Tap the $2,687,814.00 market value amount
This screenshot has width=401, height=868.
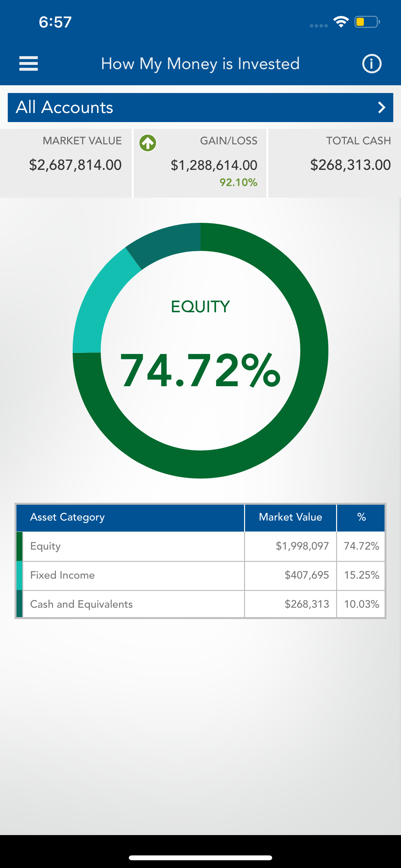[75, 165]
